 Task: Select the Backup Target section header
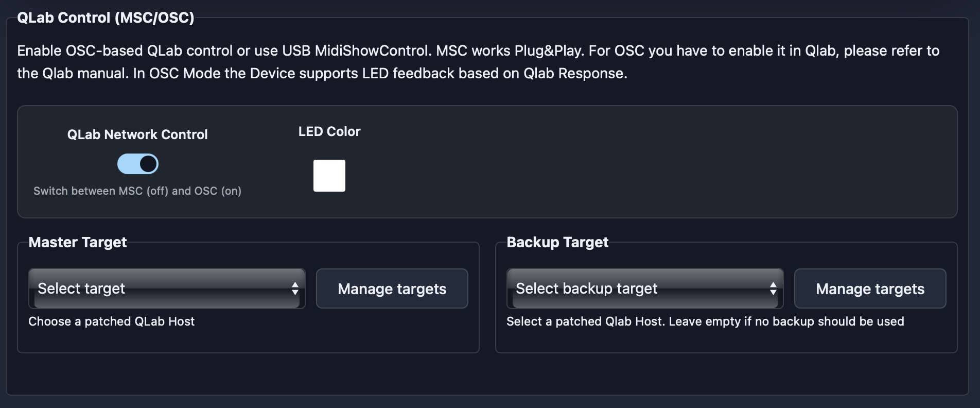click(557, 242)
